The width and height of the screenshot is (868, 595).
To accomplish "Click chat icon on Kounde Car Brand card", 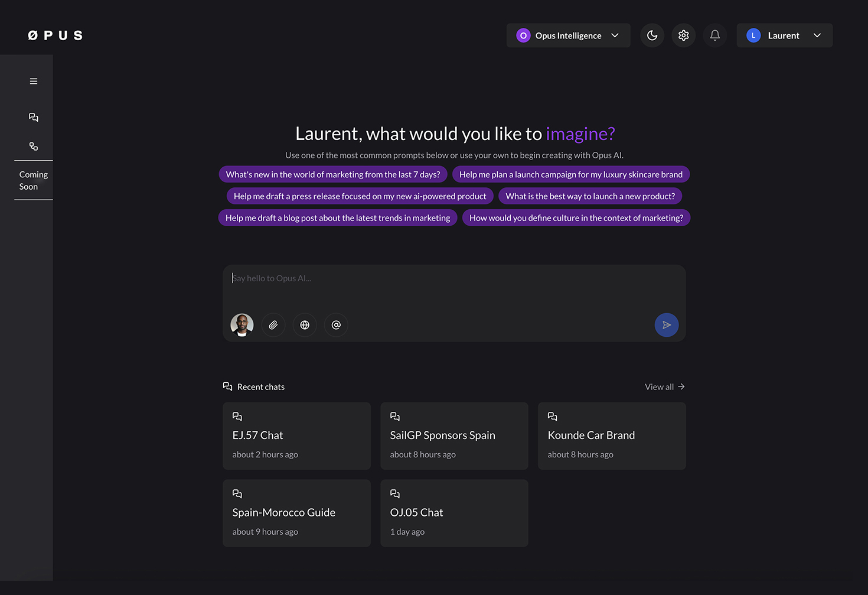I will (x=553, y=417).
